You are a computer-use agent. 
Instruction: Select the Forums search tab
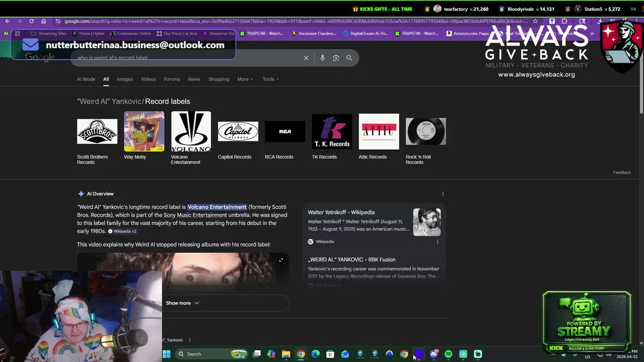pyautogui.click(x=172, y=79)
